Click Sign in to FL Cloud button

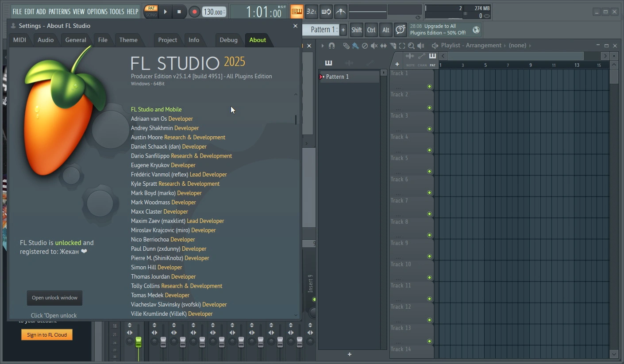point(47,335)
